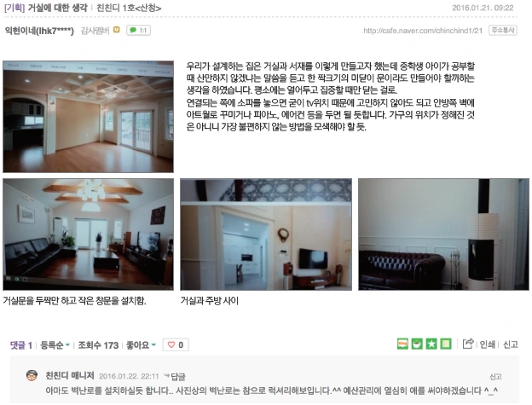Open the cafe.naver.com post URL link

423,31
